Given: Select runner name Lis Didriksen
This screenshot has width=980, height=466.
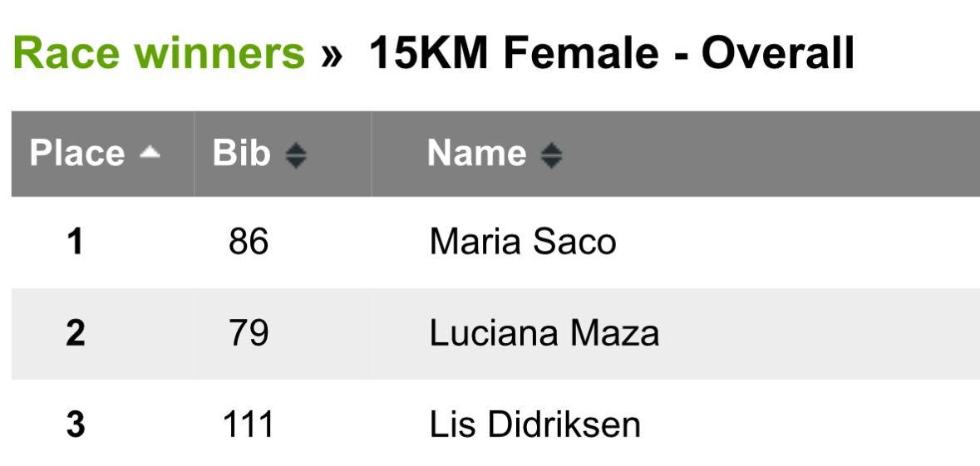Looking at the screenshot, I should tap(535, 425).
